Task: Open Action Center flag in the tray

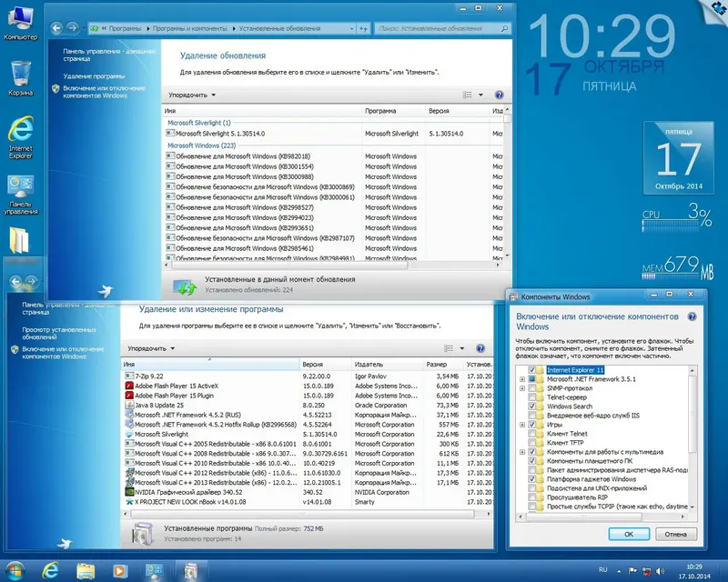Action: [632, 571]
